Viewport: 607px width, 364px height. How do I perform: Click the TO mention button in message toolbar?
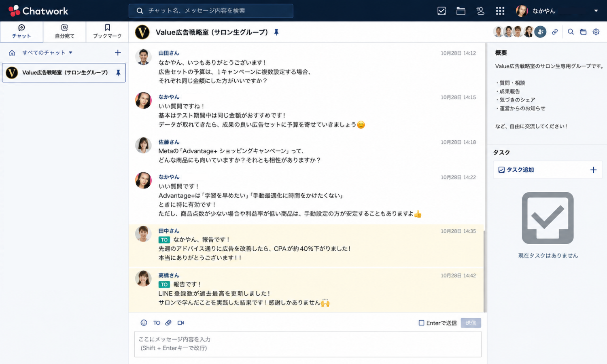(x=157, y=323)
